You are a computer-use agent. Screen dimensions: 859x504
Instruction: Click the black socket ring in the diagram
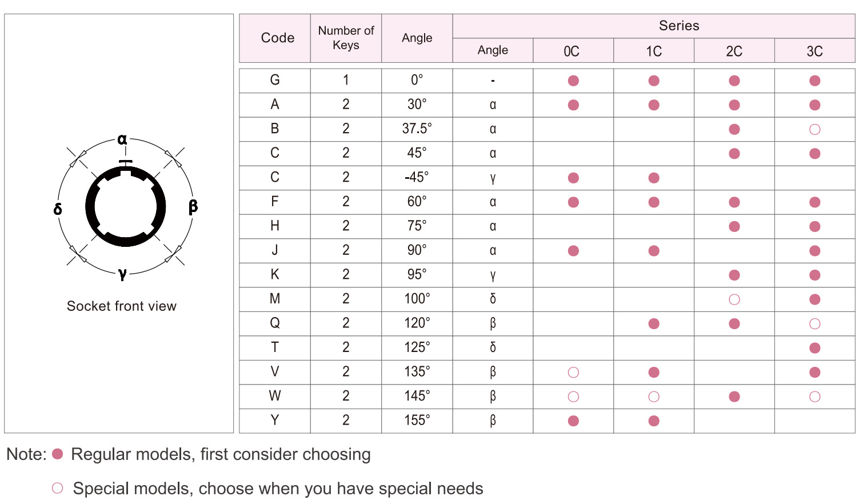point(90,207)
